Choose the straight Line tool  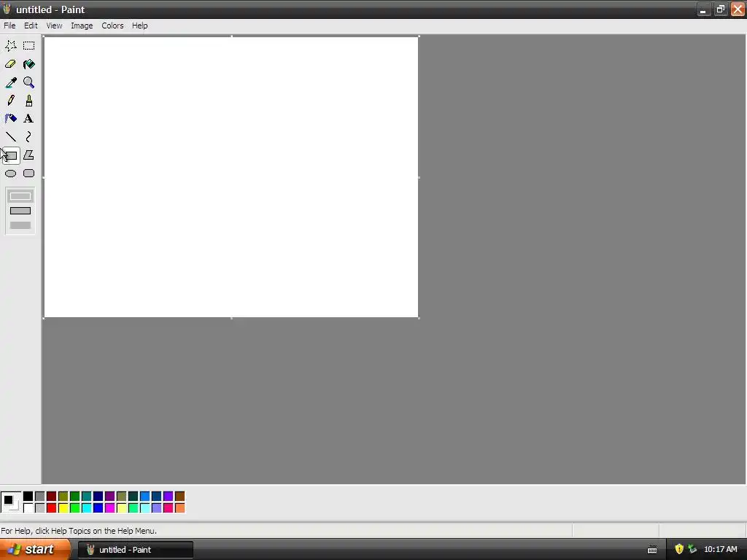click(10, 137)
